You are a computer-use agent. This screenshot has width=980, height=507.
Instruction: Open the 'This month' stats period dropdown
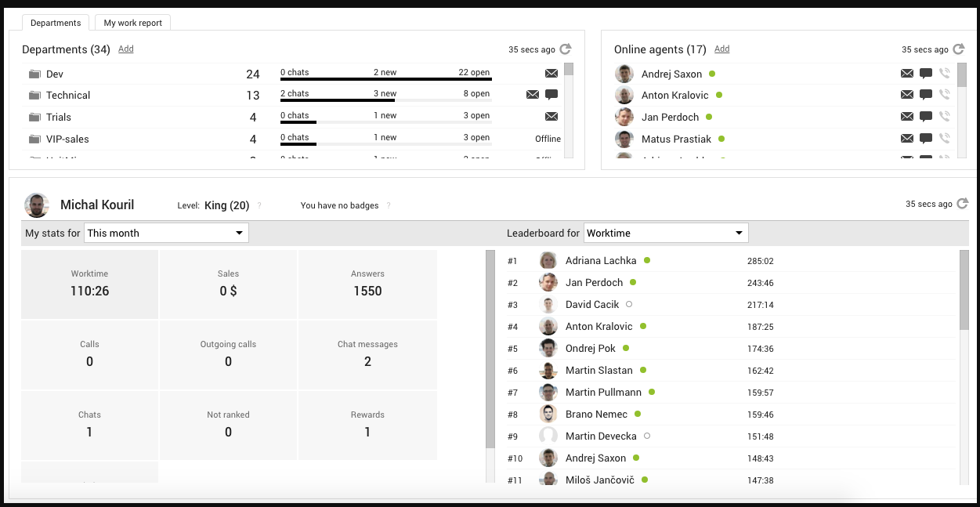[x=166, y=233]
